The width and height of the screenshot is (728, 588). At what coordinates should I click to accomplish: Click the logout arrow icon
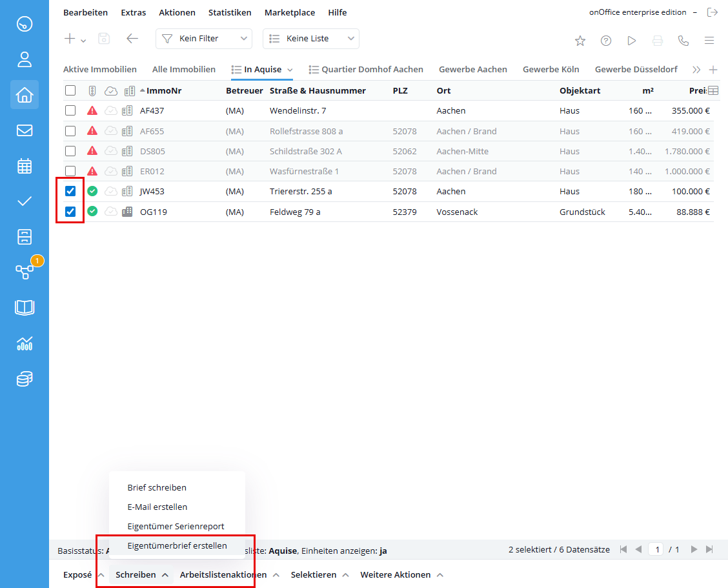click(713, 12)
